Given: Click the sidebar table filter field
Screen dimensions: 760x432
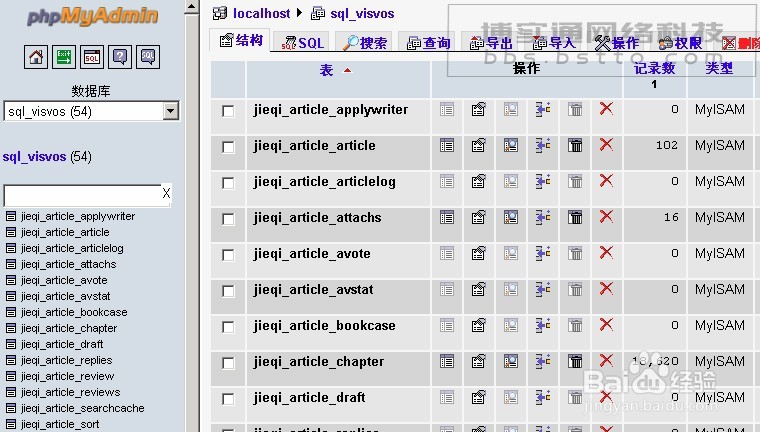Looking at the screenshot, I should [82, 195].
